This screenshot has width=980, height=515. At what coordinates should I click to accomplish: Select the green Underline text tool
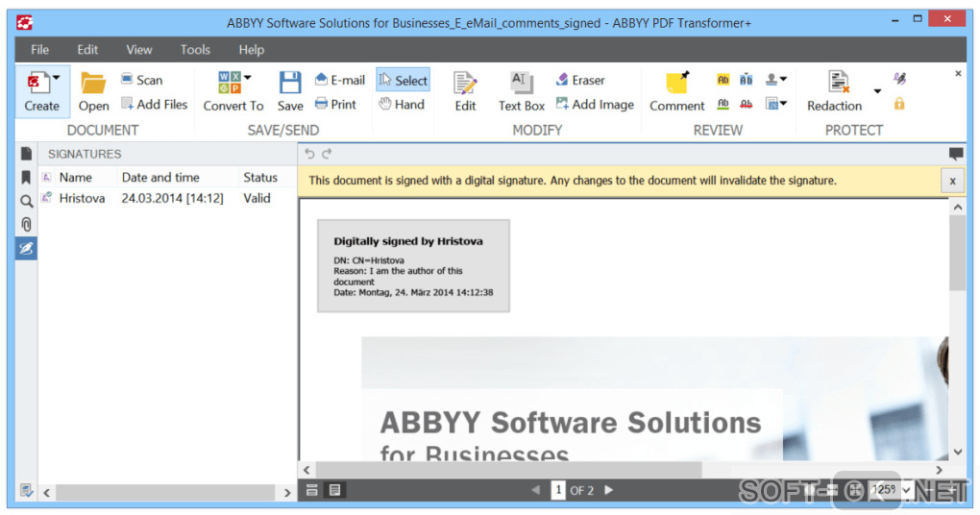[x=723, y=104]
